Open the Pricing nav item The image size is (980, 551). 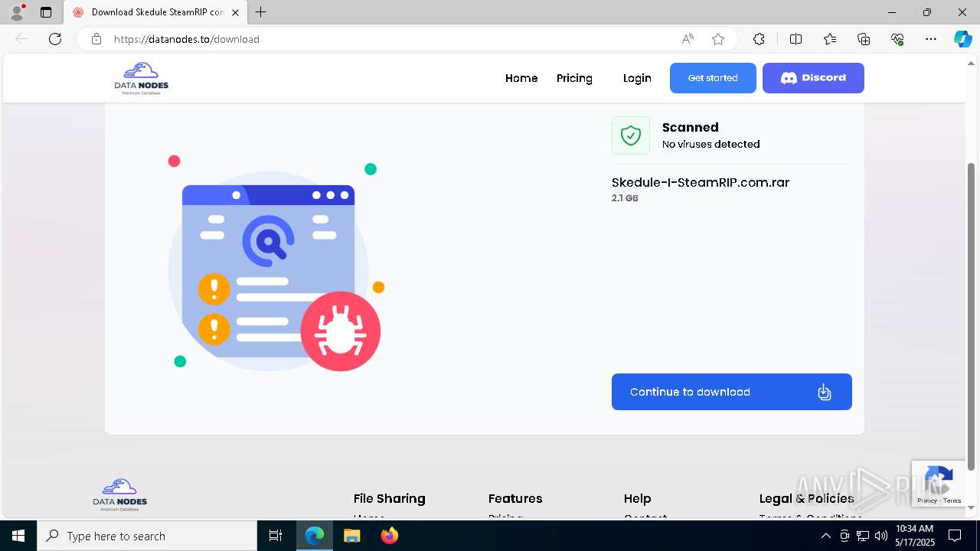point(574,78)
